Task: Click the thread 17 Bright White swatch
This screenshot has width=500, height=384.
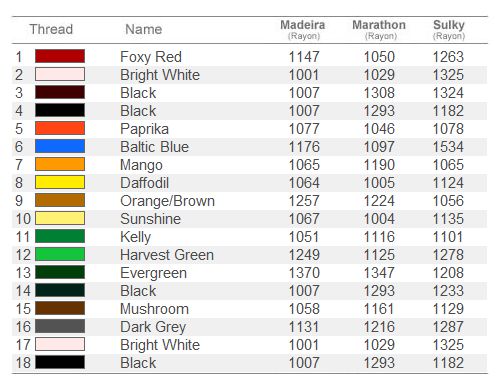Action: pos(60,344)
